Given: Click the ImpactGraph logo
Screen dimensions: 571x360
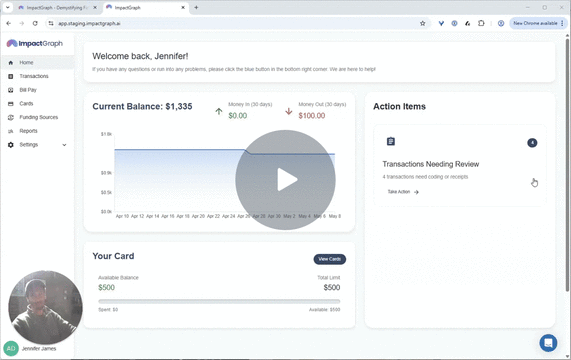Looking at the screenshot, I should [35, 43].
